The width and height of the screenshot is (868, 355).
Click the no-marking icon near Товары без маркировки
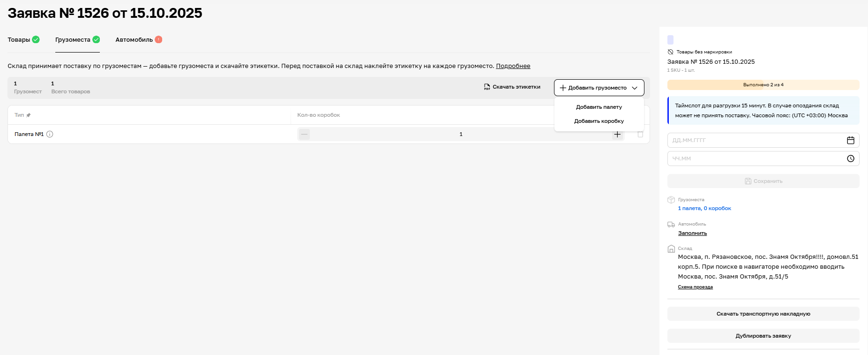click(670, 52)
